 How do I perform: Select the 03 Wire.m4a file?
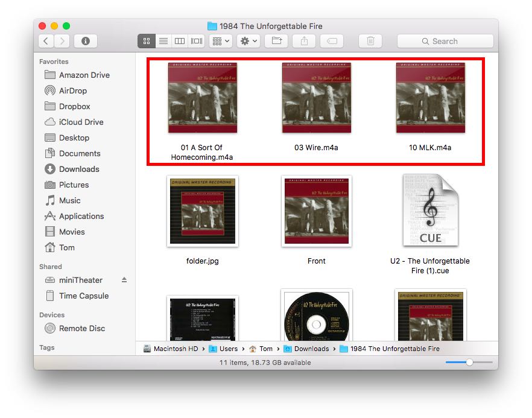pos(317,98)
